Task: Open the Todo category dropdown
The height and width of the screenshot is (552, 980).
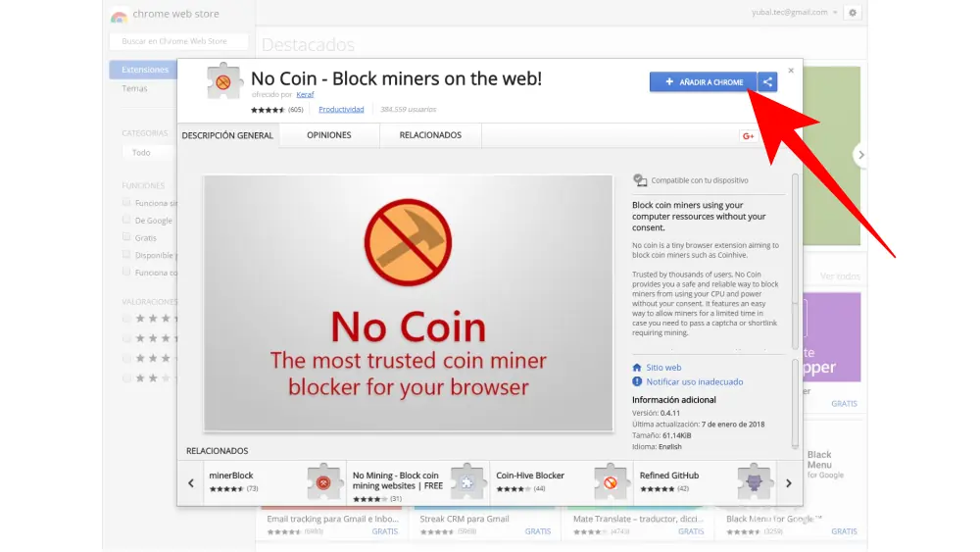Action: click(150, 153)
